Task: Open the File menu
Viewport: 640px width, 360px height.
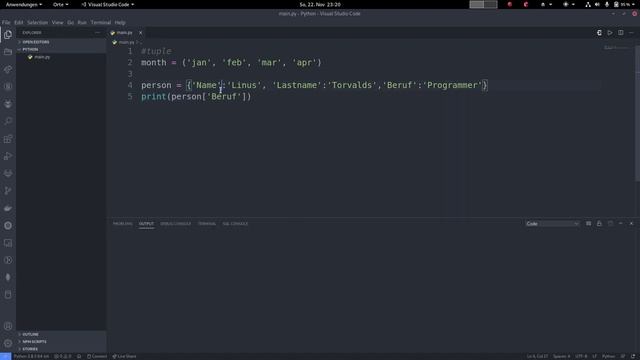Action: tap(6, 22)
